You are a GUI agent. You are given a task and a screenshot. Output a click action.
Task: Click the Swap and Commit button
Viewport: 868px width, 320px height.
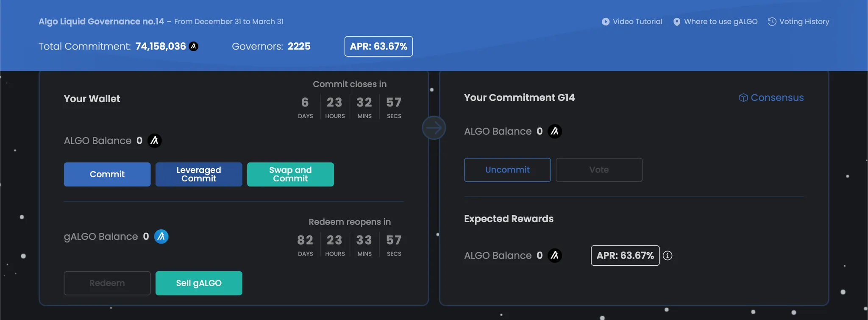tap(290, 174)
